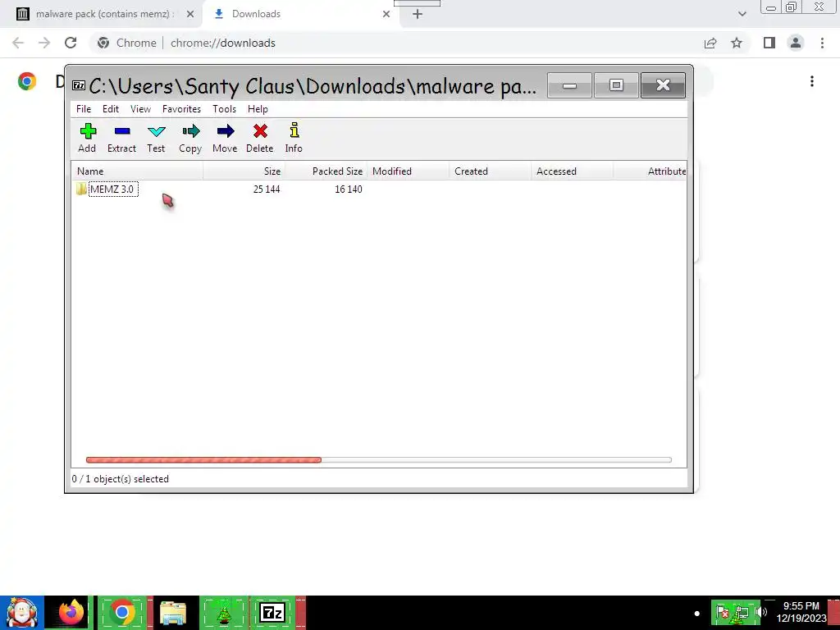
Task: Sort by Created column header
Action: [x=490, y=171]
